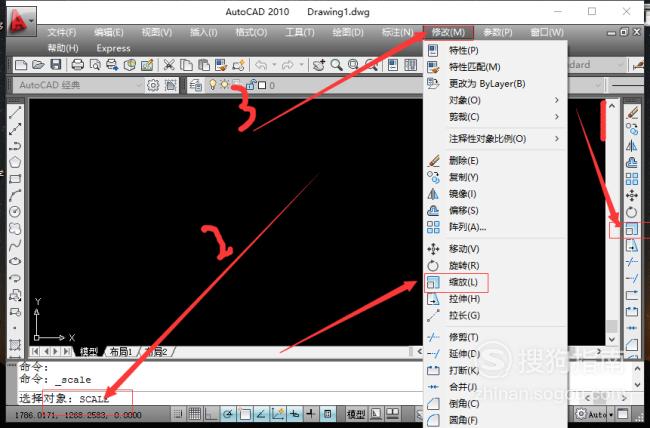Image resolution: width=650 pixels, height=428 pixels.
Task: Toggle Ortho Mode in status bar
Action: [211, 413]
